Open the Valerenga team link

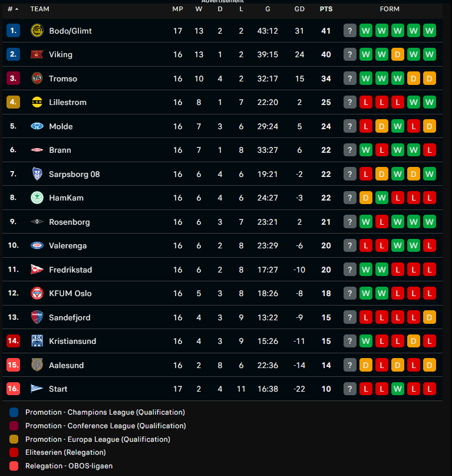[68, 245]
